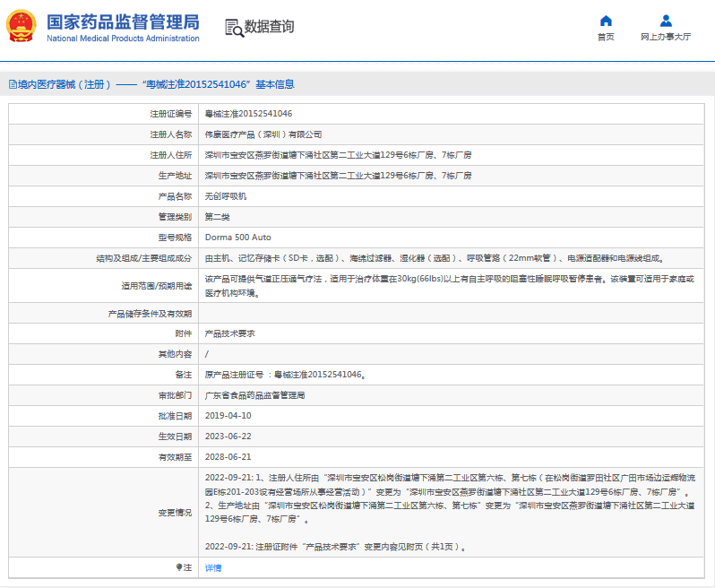This screenshot has width=715, height=588.
Task: Click the 型号规格 label cell
Action: 104,238
